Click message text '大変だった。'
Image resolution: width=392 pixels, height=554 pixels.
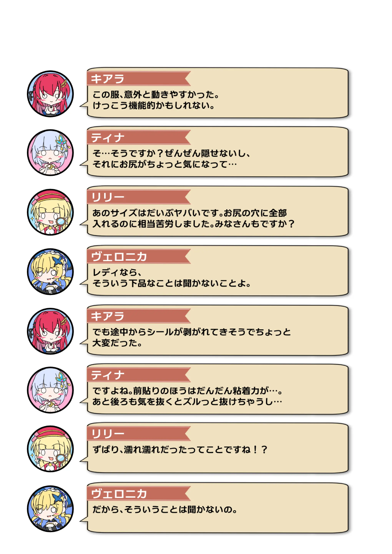click(117, 343)
